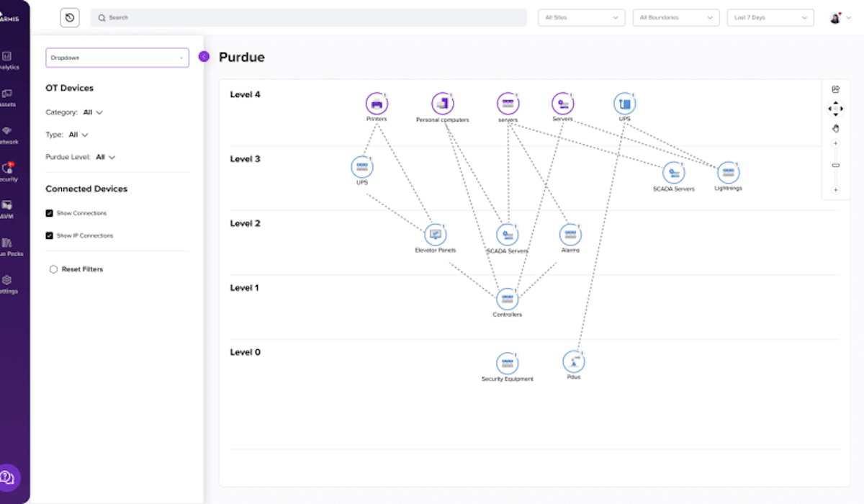Image resolution: width=864 pixels, height=504 pixels.
Task: Open the Settings item in the sidebar
Action: coord(7,284)
